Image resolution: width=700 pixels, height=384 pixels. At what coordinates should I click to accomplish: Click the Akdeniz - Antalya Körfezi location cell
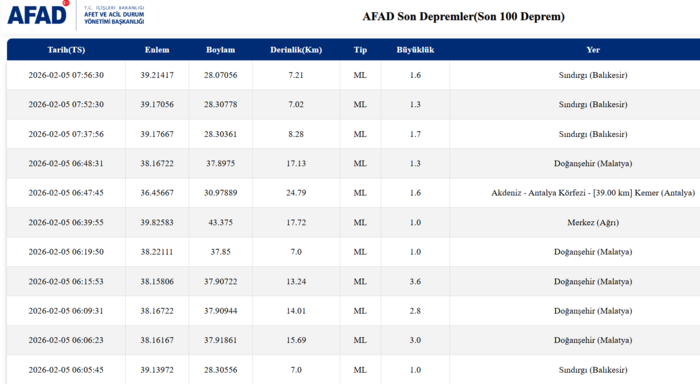point(593,193)
